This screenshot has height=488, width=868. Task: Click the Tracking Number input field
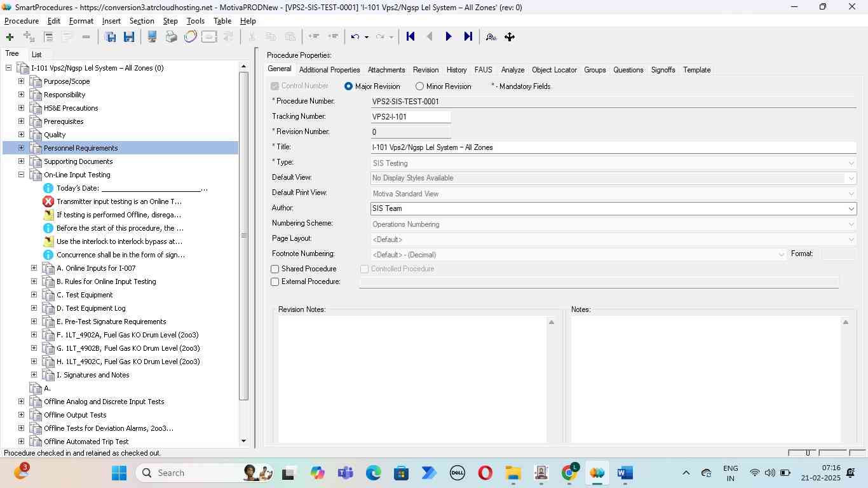tap(410, 117)
